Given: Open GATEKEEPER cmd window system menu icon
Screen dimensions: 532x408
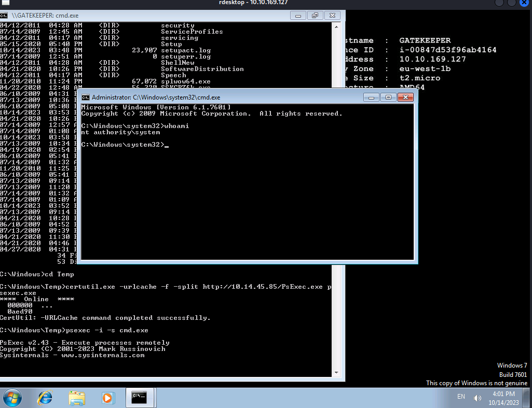Looking at the screenshot, I should click(4, 15).
